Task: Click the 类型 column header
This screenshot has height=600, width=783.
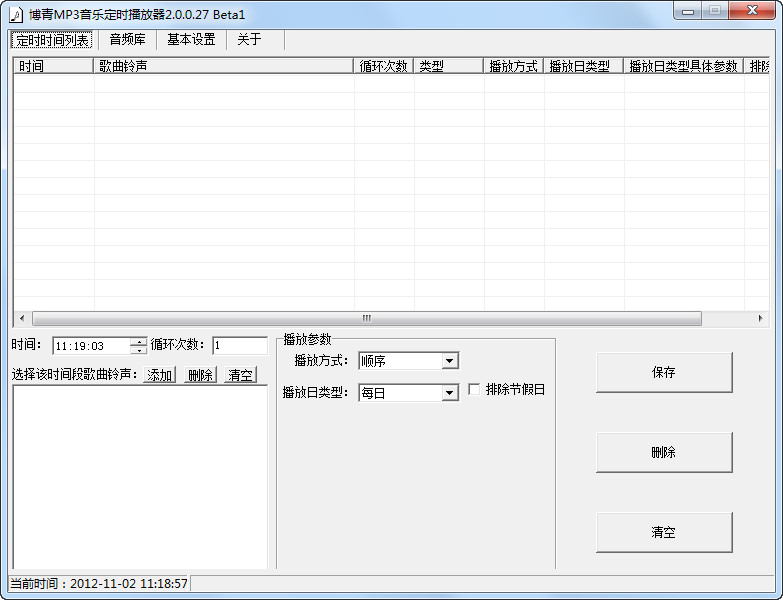Action: 448,66
